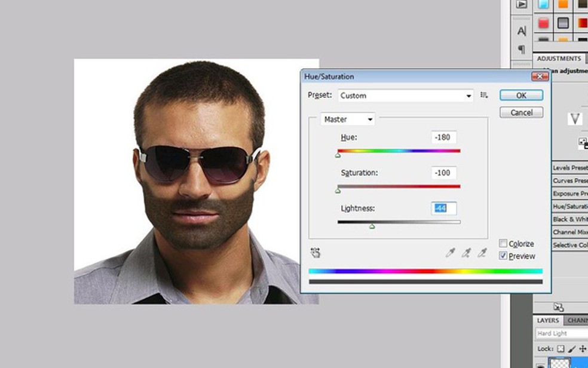The height and width of the screenshot is (368, 588).
Task: Open the Actions panel play icon
Action: [521, 5]
